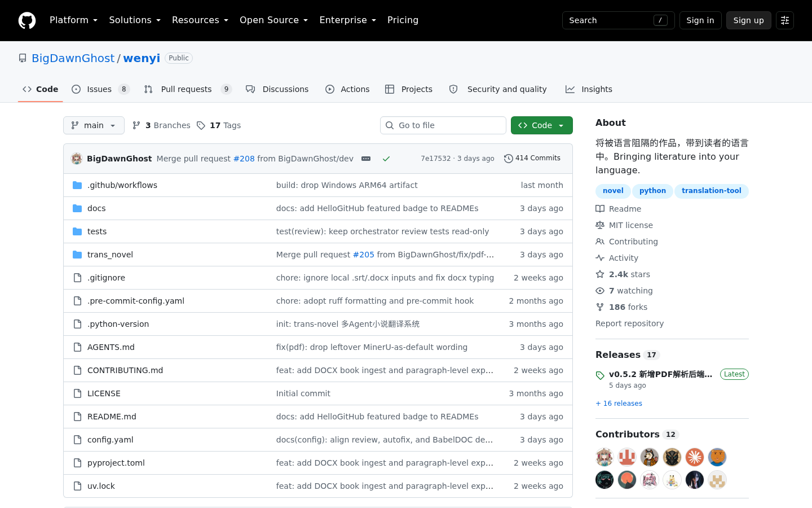Click the fork icon beside 186 forks
The height and width of the screenshot is (508, 812).
[x=600, y=307]
